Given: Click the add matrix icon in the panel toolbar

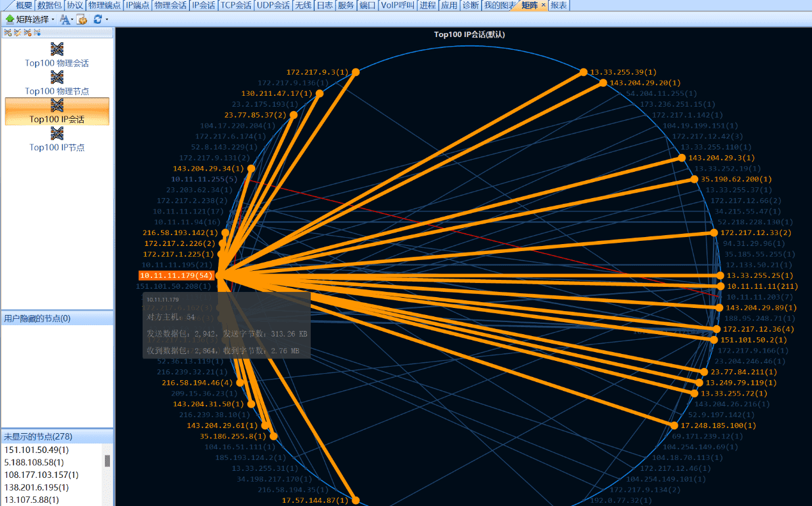Looking at the screenshot, I should pyautogui.click(x=8, y=33).
